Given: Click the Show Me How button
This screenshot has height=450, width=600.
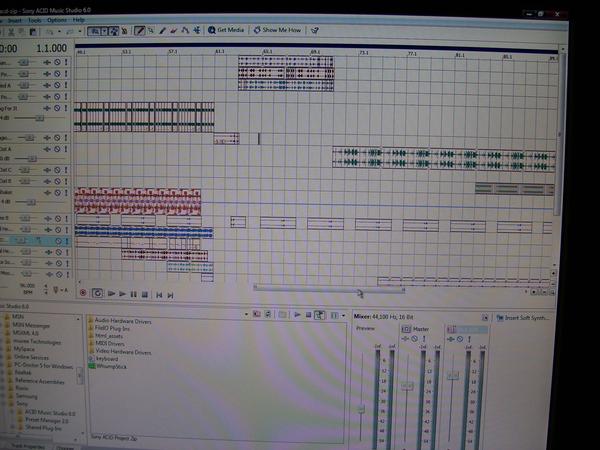Looking at the screenshot, I should tap(277, 30).
